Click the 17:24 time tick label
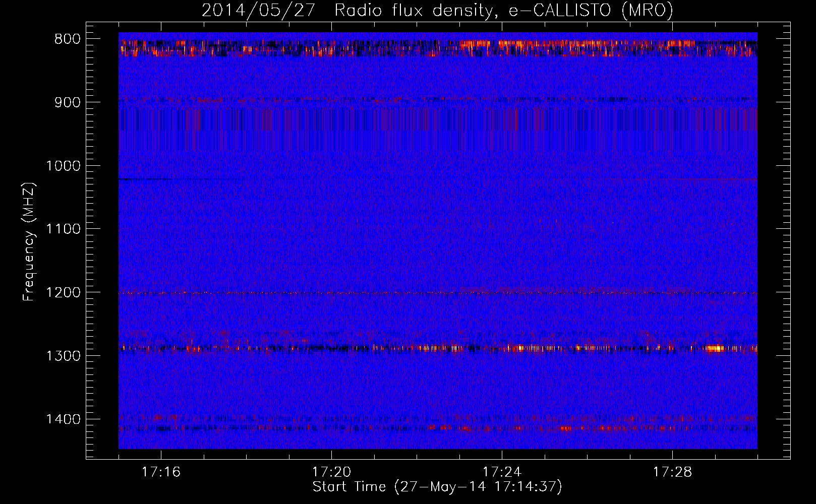Screen dimensions: 816x504 (x=502, y=472)
